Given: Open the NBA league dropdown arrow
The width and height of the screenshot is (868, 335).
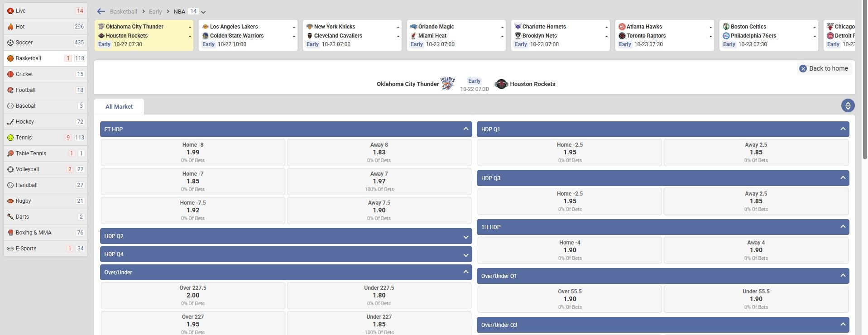Looking at the screenshot, I should coord(203,12).
